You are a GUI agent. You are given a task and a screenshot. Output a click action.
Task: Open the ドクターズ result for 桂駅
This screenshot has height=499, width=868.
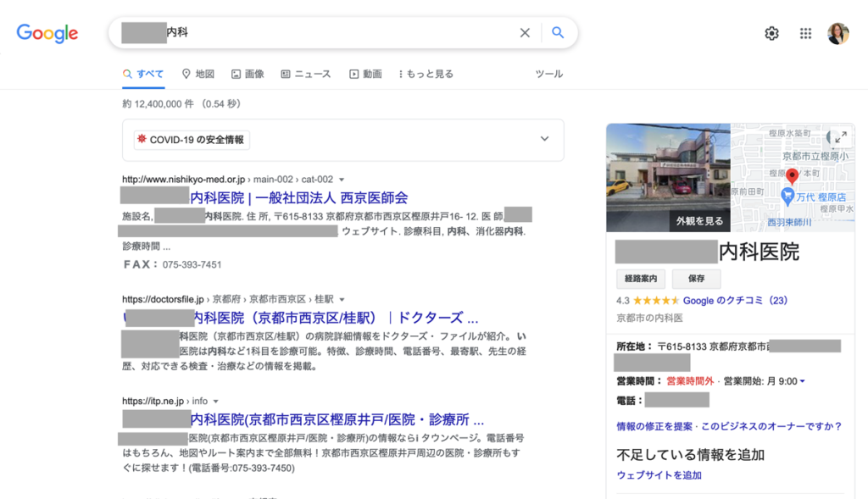click(x=336, y=318)
